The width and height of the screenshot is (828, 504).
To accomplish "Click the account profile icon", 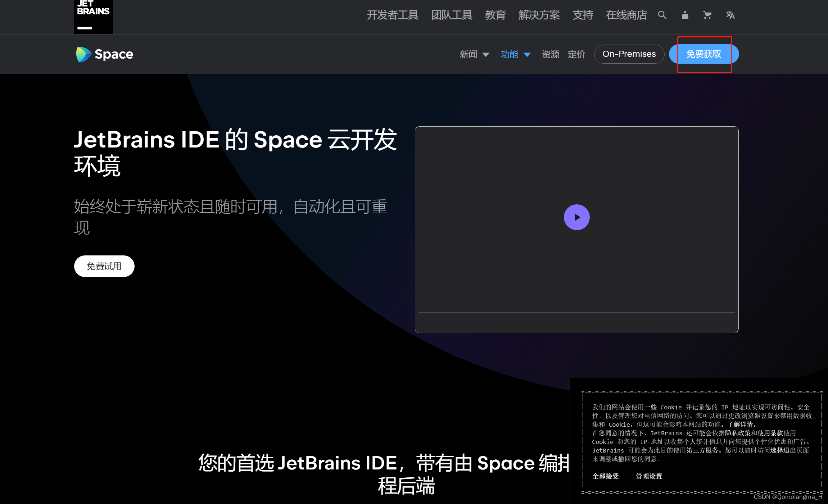I will tap(685, 15).
